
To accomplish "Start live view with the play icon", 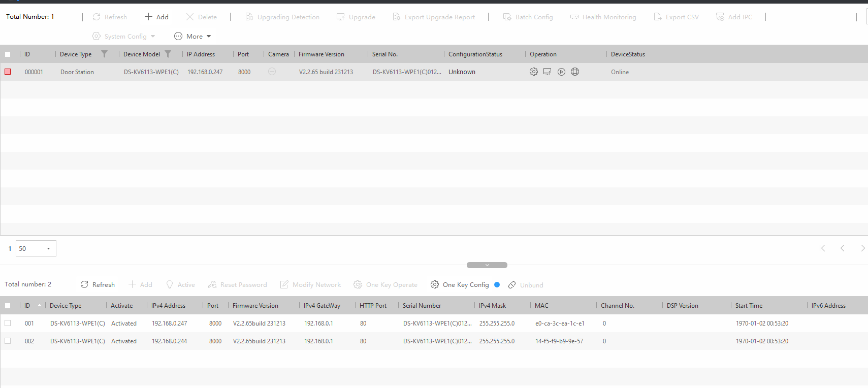I will point(561,72).
